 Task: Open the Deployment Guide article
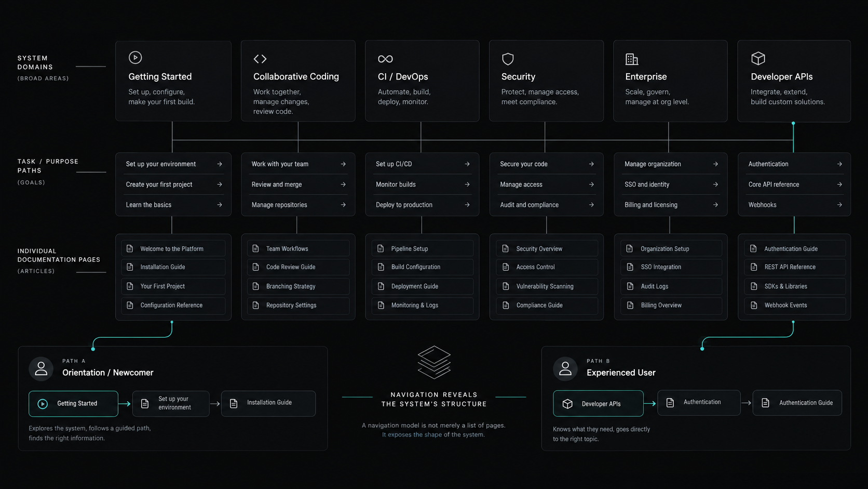[x=422, y=286]
